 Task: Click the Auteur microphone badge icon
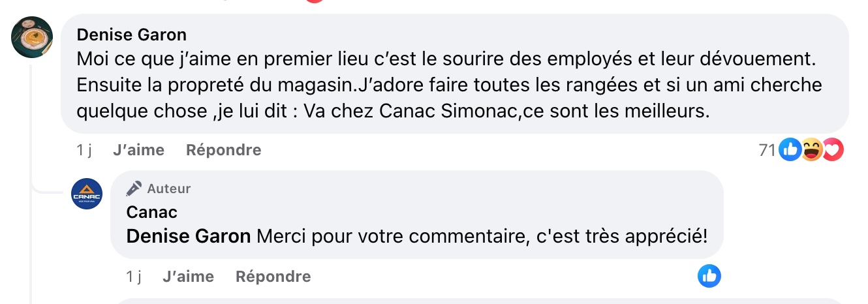pyautogui.click(x=134, y=189)
